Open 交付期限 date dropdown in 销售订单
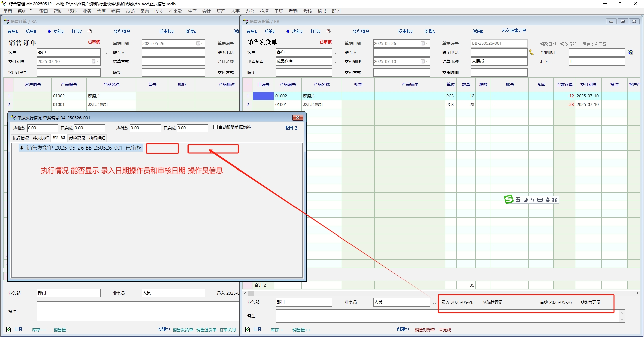This screenshot has height=337, width=644. [97, 62]
